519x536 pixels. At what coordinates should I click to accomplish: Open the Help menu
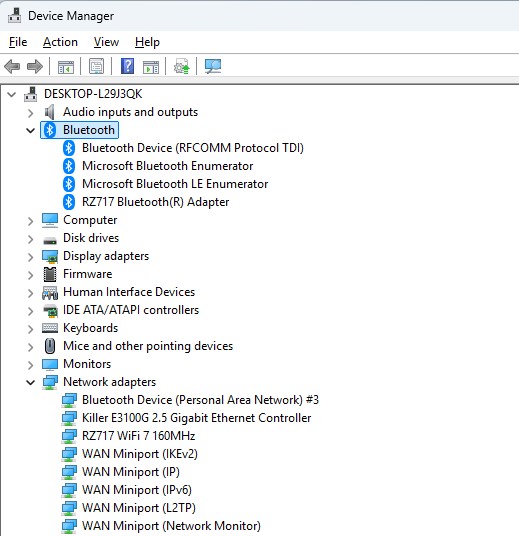[147, 42]
